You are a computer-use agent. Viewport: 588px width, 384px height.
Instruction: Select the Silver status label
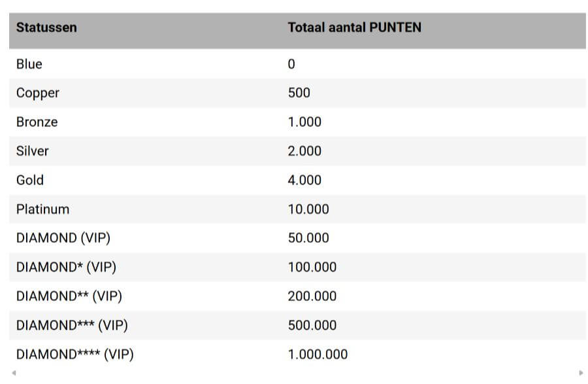click(x=33, y=151)
